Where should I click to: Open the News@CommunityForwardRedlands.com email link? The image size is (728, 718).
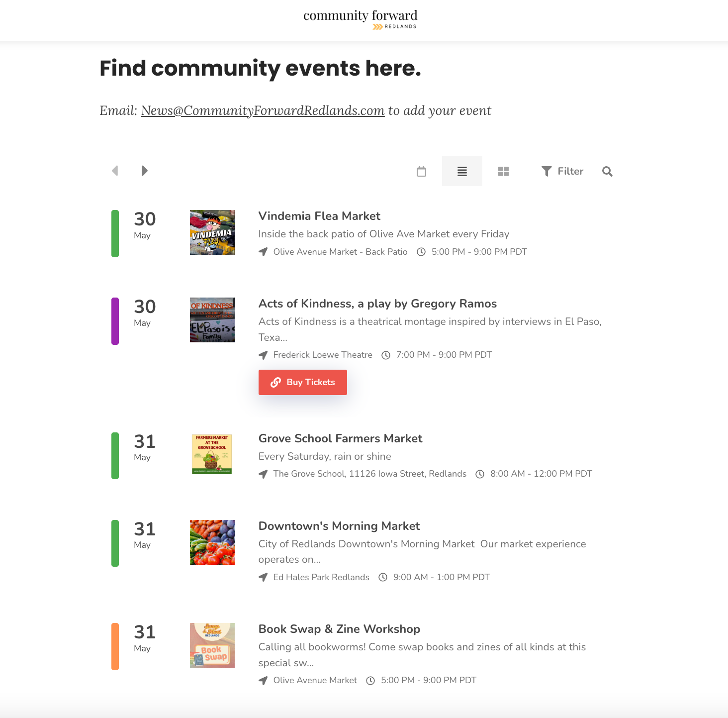[x=263, y=110]
